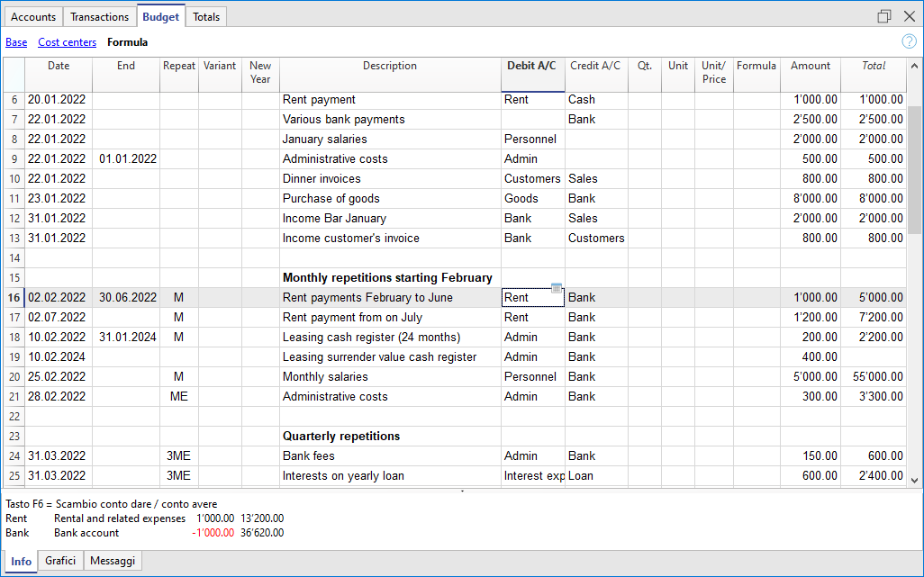Close the Budget table panel

point(908,16)
